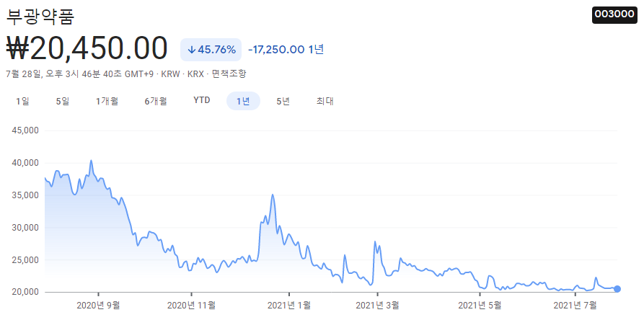Switch chart to 1개월 range
The image size is (644, 320).
pyautogui.click(x=107, y=101)
